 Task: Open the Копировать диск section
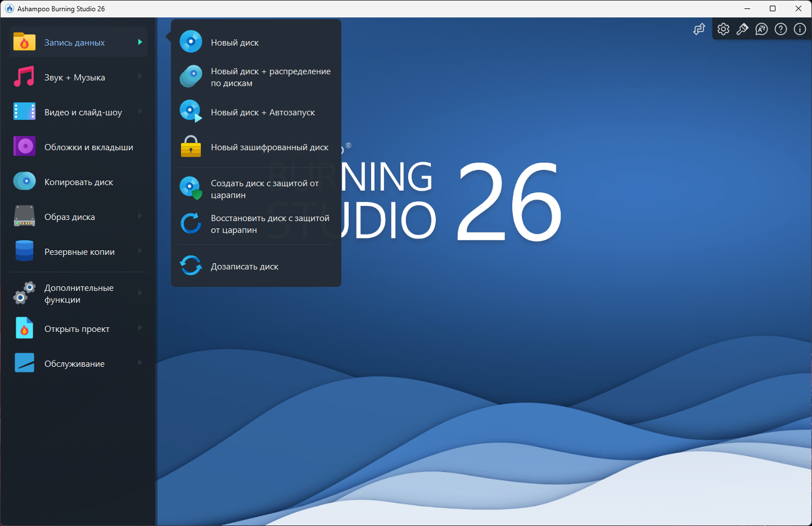[79, 182]
